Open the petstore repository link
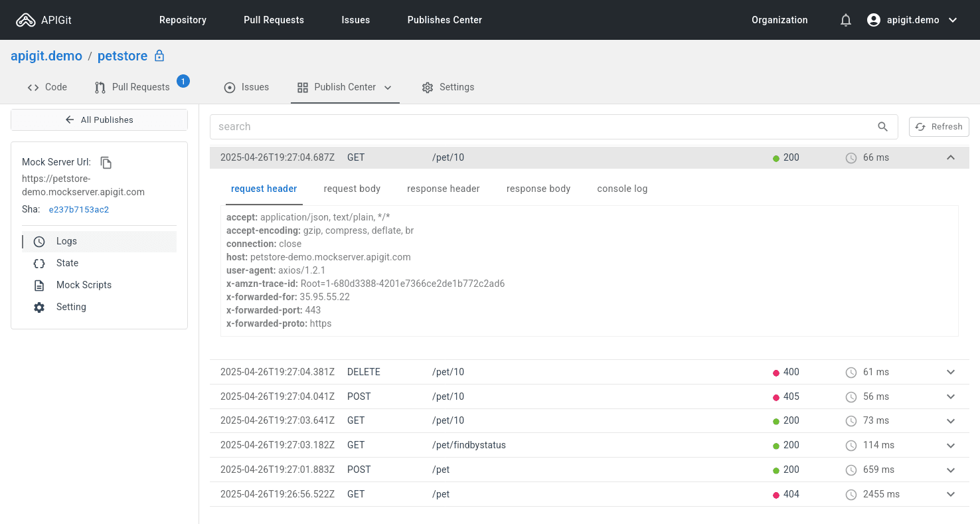Screen dimensions: 980x524 (x=122, y=56)
